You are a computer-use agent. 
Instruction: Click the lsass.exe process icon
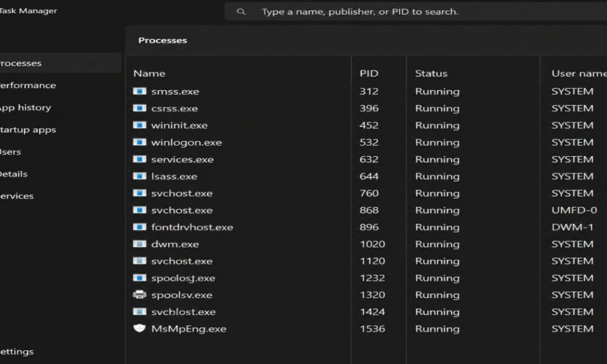pyautogui.click(x=140, y=176)
